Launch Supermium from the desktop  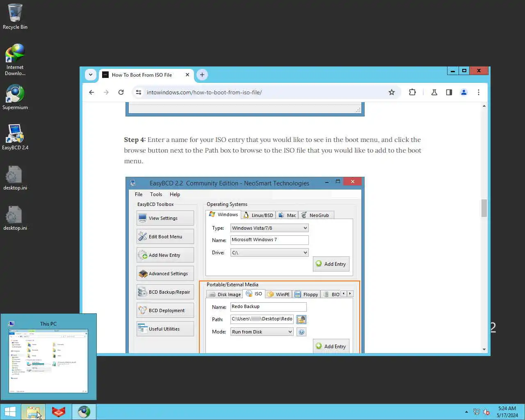[15, 97]
